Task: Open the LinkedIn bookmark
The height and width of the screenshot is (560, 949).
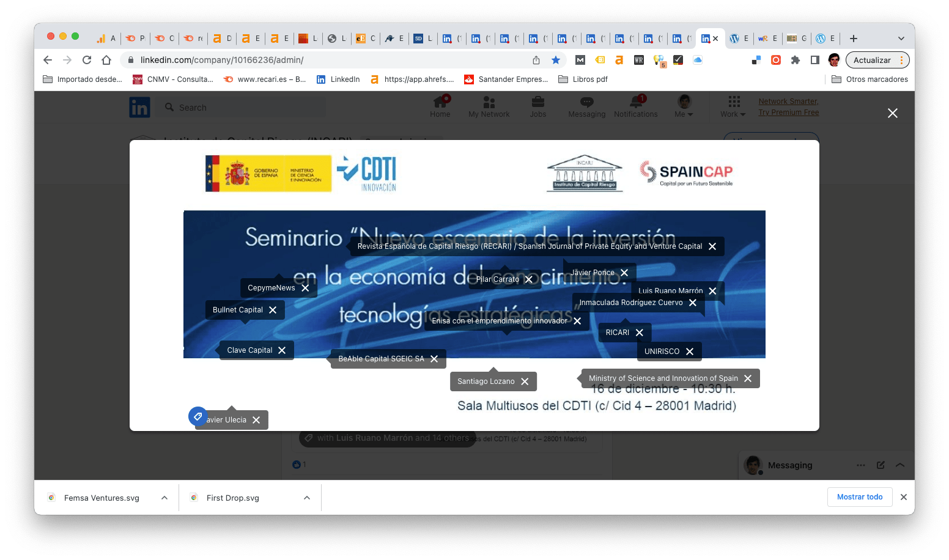Action: (x=338, y=79)
